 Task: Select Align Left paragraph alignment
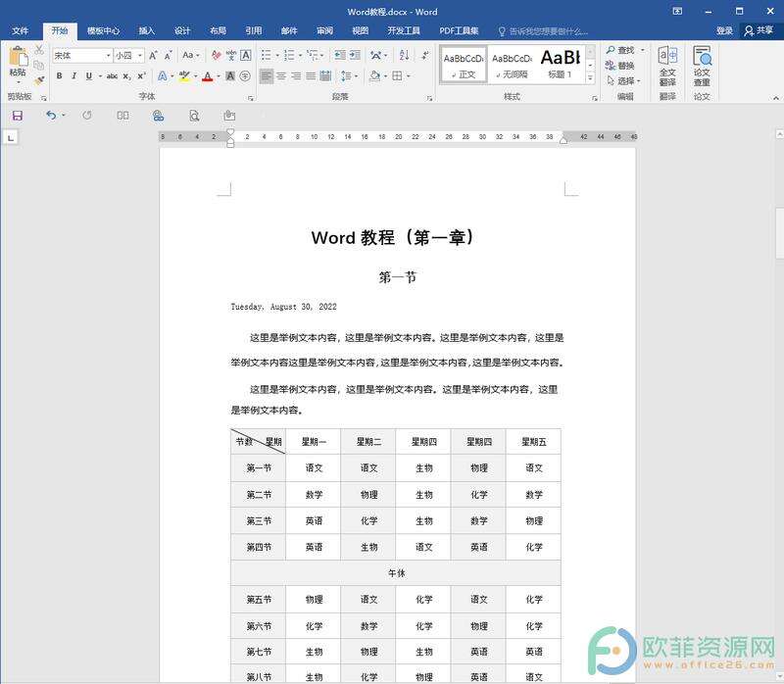click(x=267, y=76)
